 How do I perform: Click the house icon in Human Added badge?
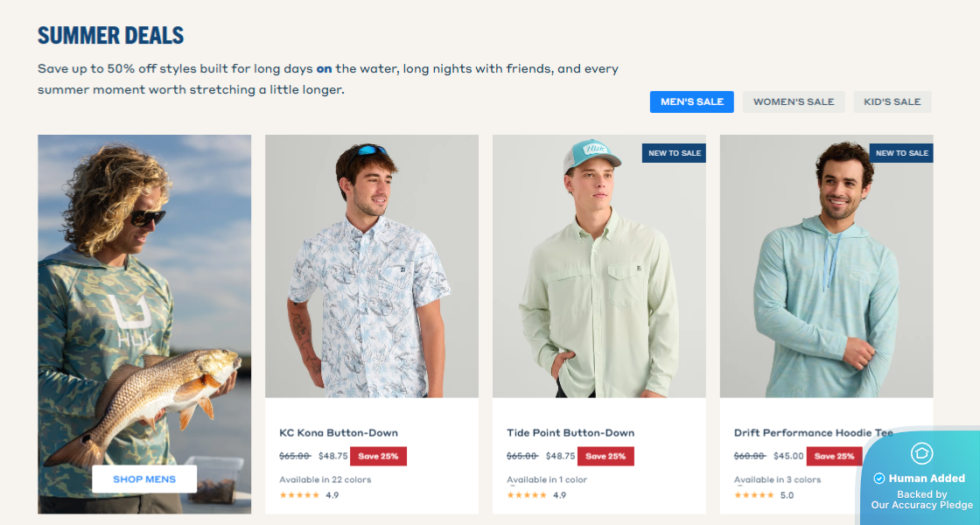[922, 453]
